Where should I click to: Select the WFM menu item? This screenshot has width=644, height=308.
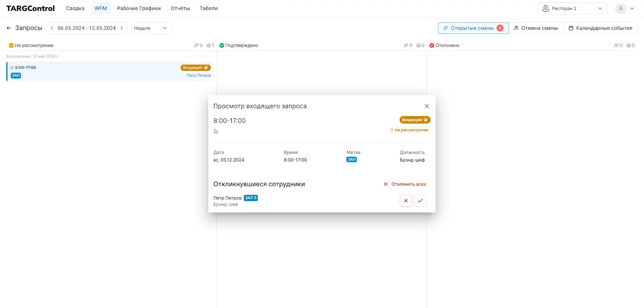pos(101,8)
